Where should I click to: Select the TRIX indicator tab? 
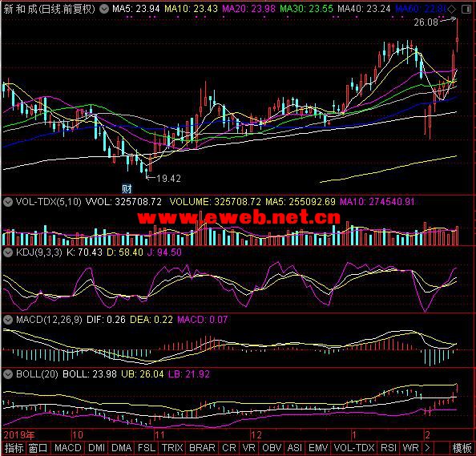tap(172, 448)
